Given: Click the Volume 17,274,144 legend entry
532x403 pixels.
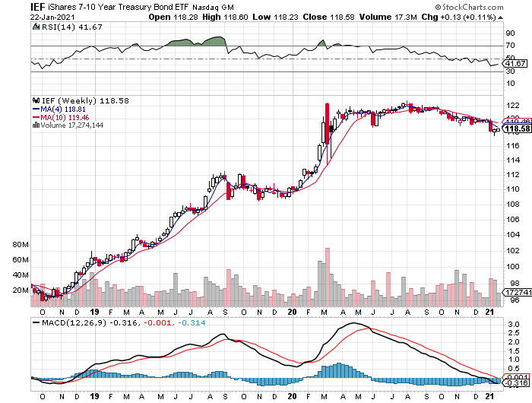Looking at the screenshot, I should coord(72,125).
